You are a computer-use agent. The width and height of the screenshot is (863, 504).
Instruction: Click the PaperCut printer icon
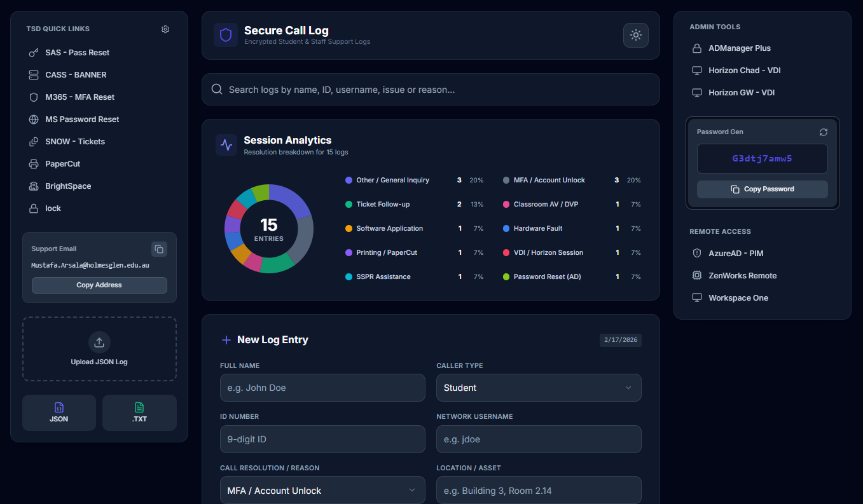coord(33,163)
